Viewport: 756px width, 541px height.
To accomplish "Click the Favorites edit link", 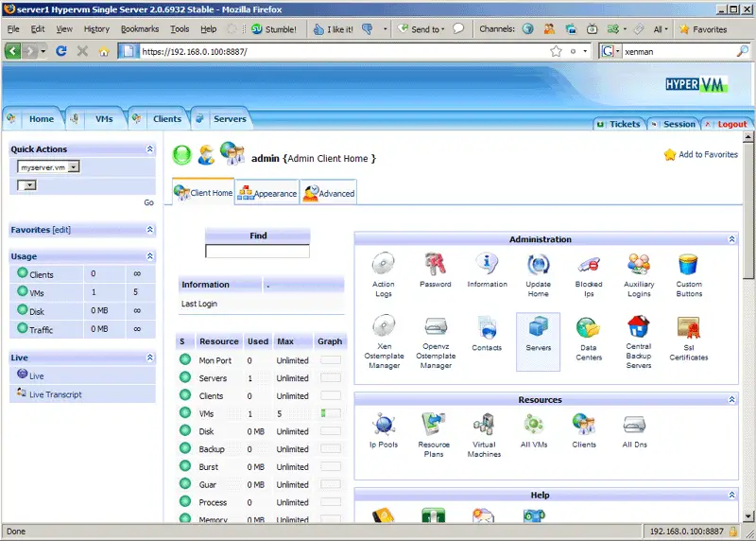I will pyautogui.click(x=61, y=230).
